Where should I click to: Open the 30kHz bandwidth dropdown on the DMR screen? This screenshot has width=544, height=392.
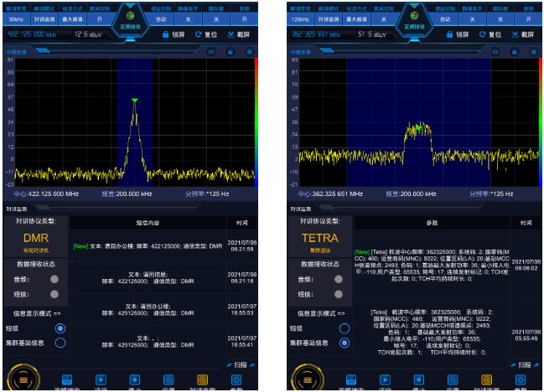pyautogui.click(x=17, y=17)
